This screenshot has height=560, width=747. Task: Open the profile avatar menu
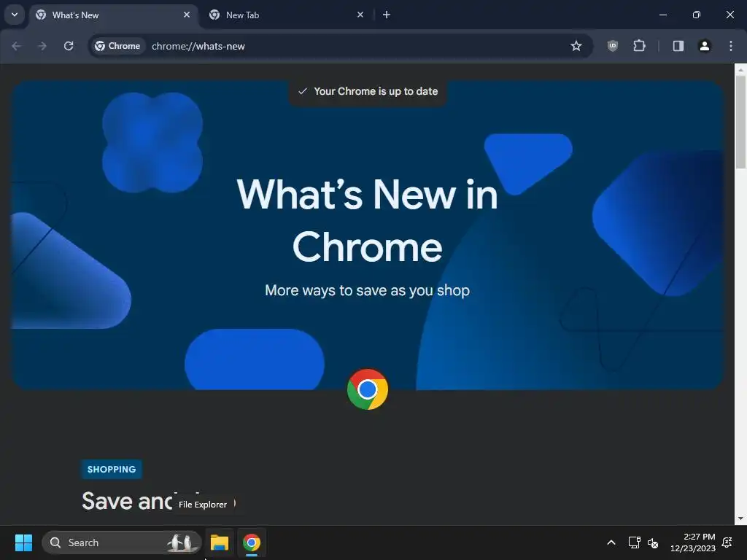click(705, 46)
